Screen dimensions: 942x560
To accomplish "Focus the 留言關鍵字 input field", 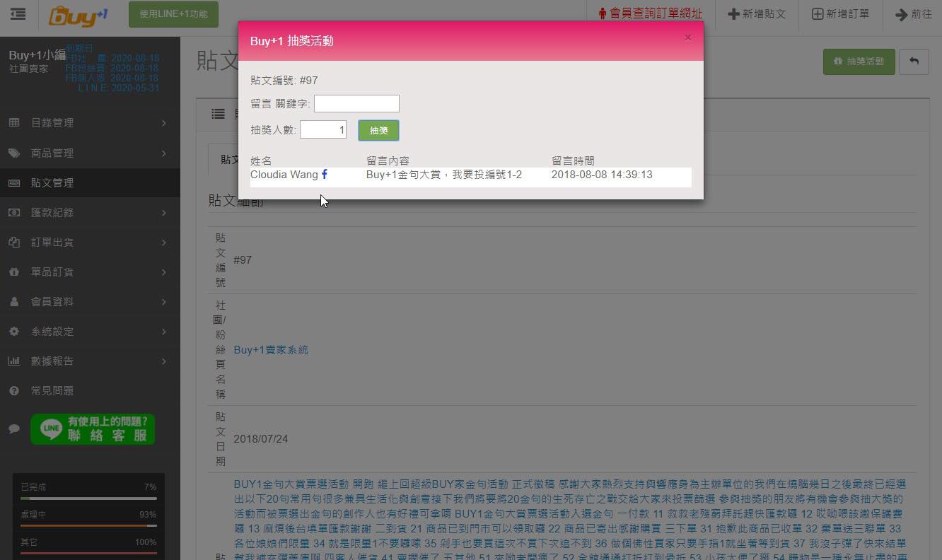I will click(356, 104).
